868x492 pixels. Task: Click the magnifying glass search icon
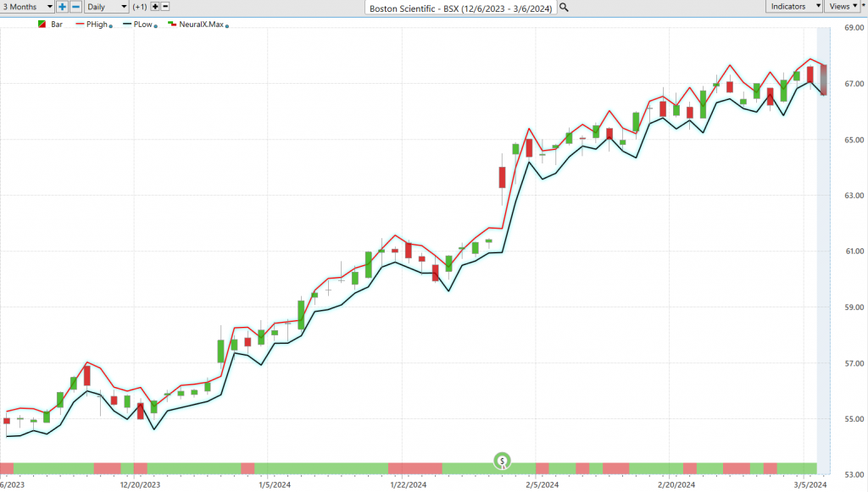click(564, 8)
